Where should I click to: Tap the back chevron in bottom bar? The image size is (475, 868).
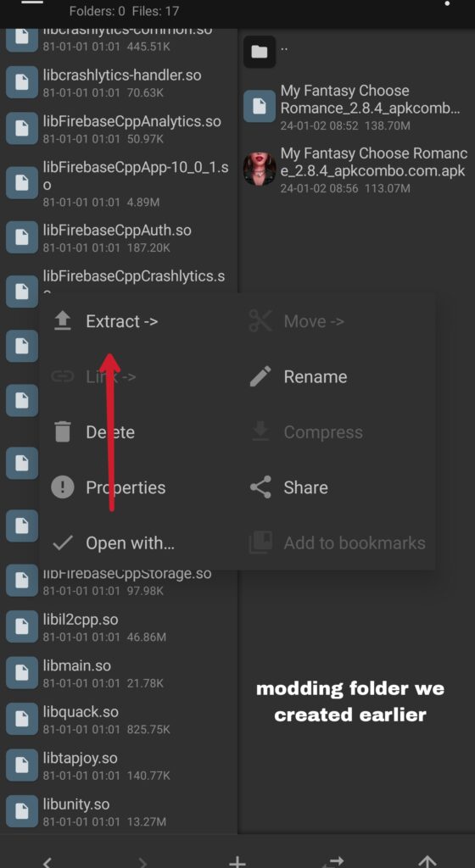(x=47, y=862)
